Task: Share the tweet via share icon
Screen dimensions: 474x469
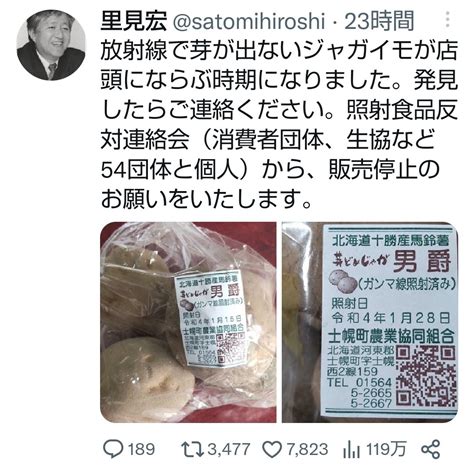Action: 431,449
